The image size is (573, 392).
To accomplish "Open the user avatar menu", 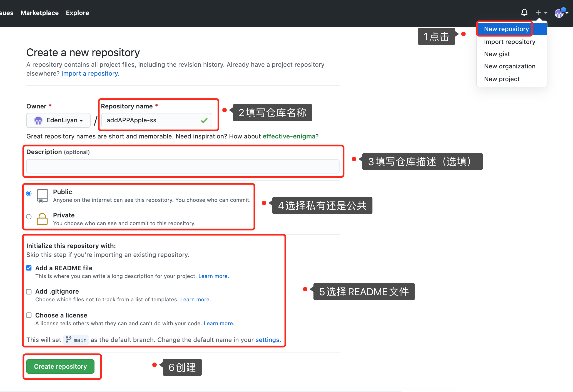I will tap(561, 13).
